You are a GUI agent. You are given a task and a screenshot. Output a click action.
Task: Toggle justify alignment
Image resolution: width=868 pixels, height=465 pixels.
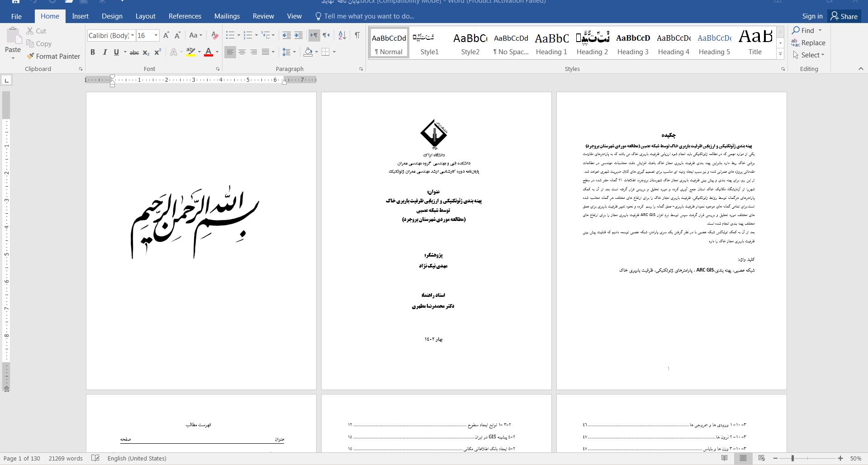(x=266, y=52)
